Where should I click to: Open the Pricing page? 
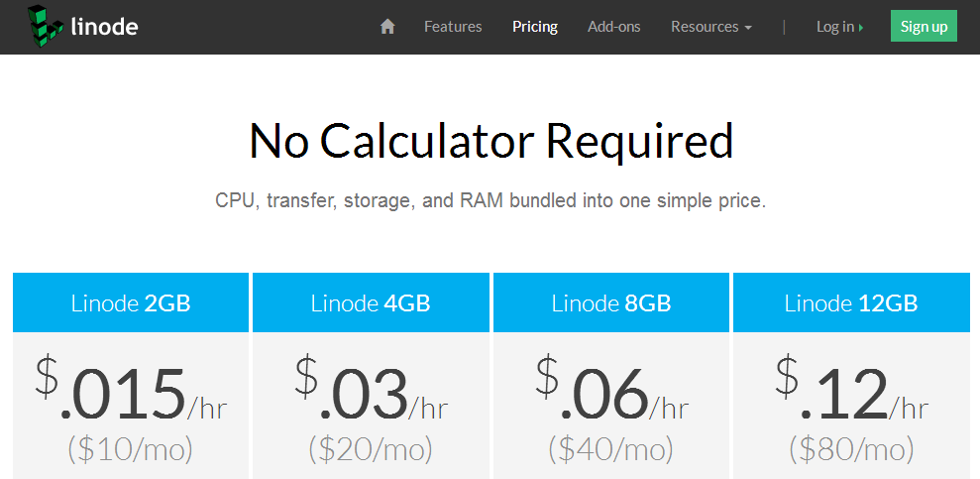coord(535,27)
